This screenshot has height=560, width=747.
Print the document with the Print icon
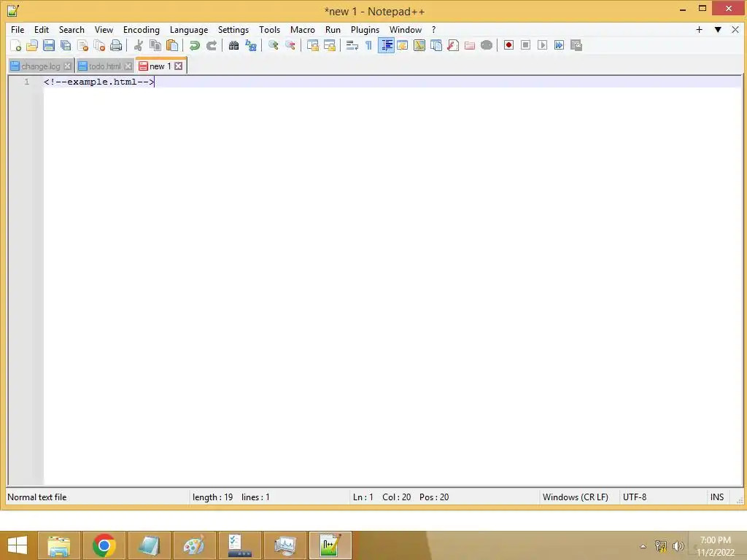tap(116, 45)
